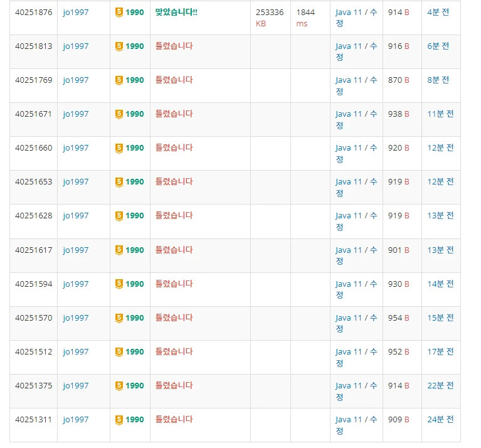Select the silver 5 icon in row 40251594
This screenshot has height=448, width=481.
click(x=119, y=284)
